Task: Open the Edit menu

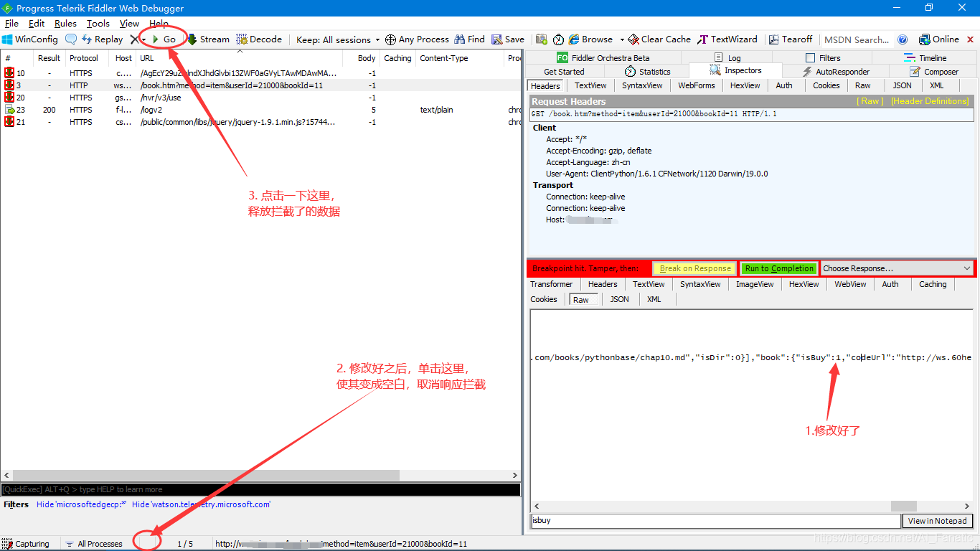Action: pyautogui.click(x=37, y=24)
